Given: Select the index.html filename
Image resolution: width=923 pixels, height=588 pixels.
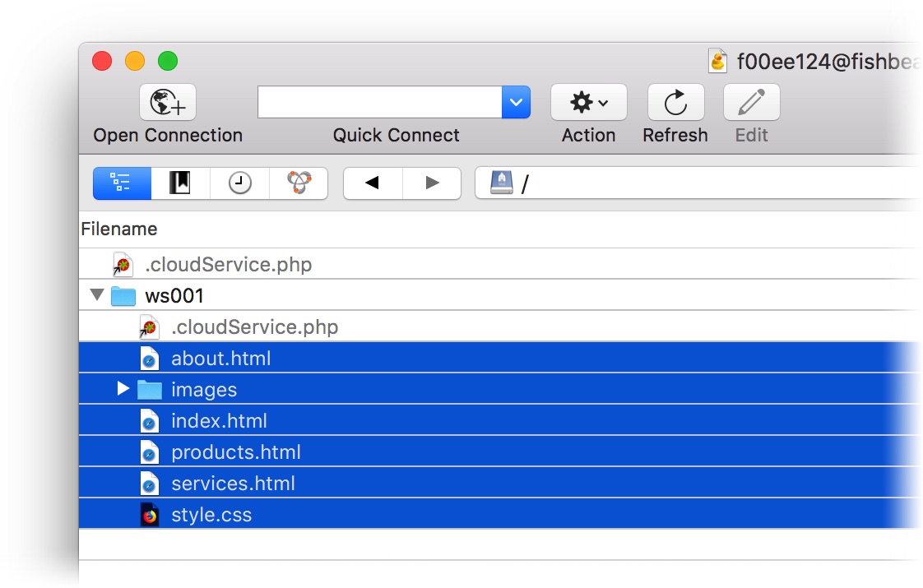Looking at the screenshot, I should pyautogui.click(x=219, y=421).
